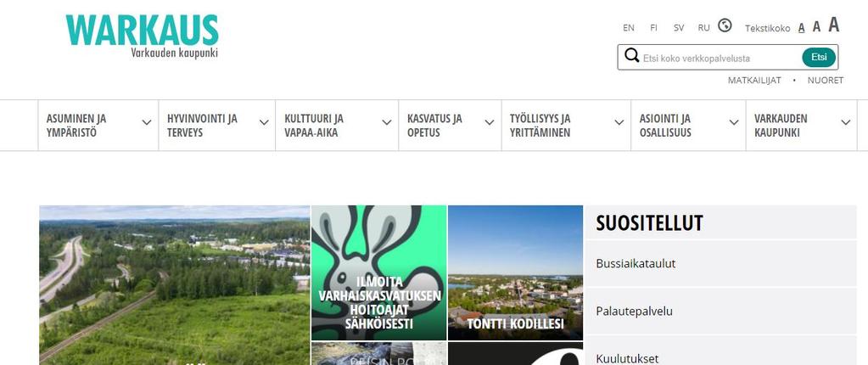Expand the Asuminen ja ympäristö menu chevron

[x=147, y=122]
